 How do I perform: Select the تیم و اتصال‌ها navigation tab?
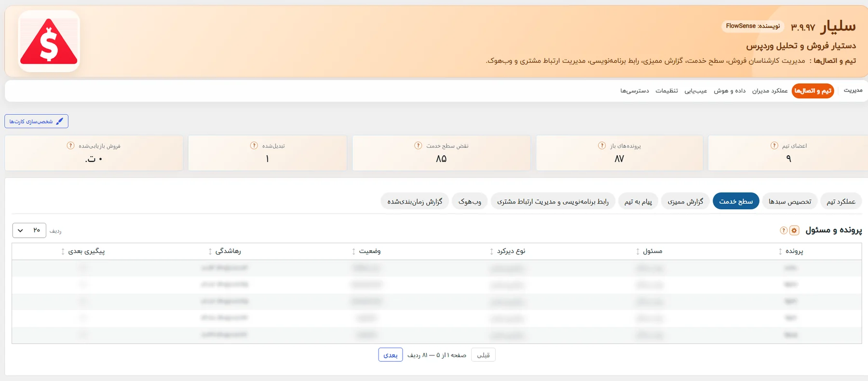pyautogui.click(x=813, y=91)
